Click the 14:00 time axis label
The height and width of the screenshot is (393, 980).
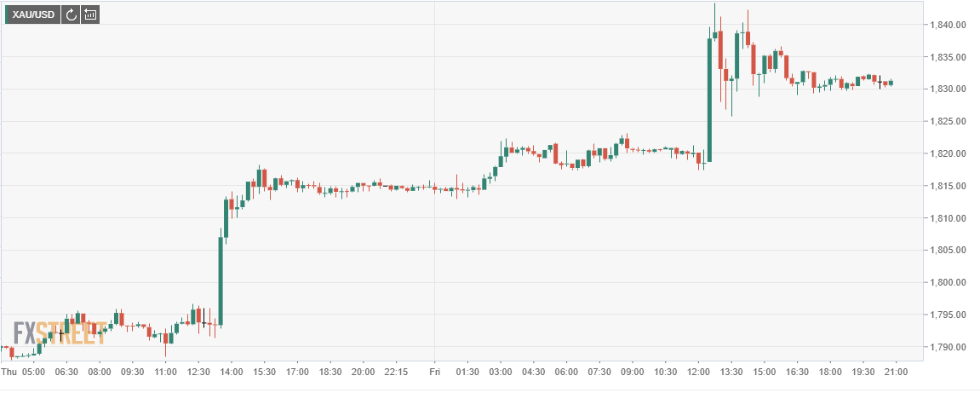[x=232, y=372]
